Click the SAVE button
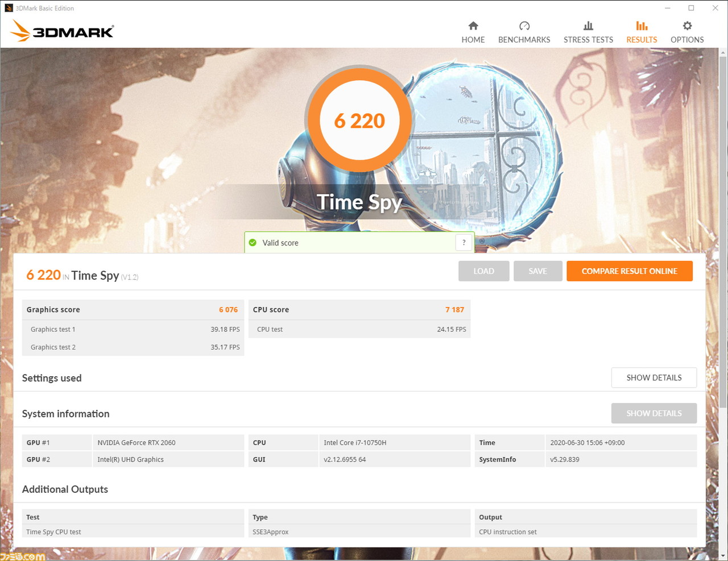728x561 pixels. pos(537,271)
